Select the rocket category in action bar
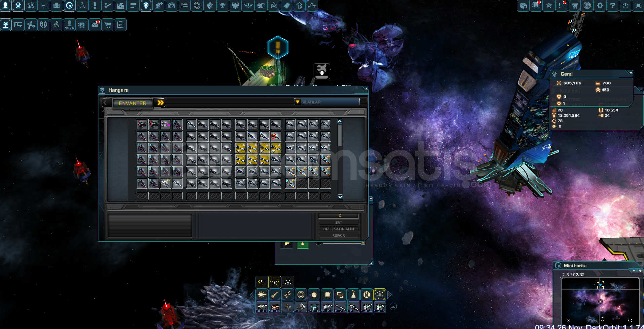Image resolution: width=644 pixels, height=329 pixels. (x=274, y=295)
